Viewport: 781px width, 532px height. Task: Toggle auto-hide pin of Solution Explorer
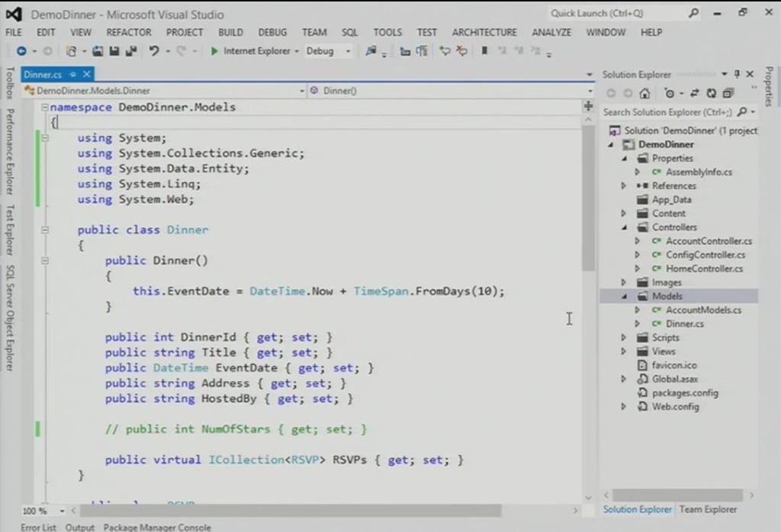tap(737, 74)
